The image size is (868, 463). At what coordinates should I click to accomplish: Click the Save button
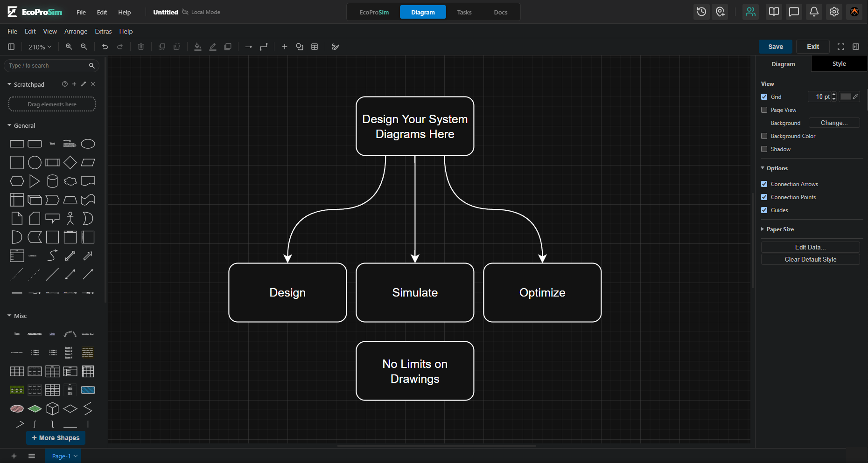776,47
